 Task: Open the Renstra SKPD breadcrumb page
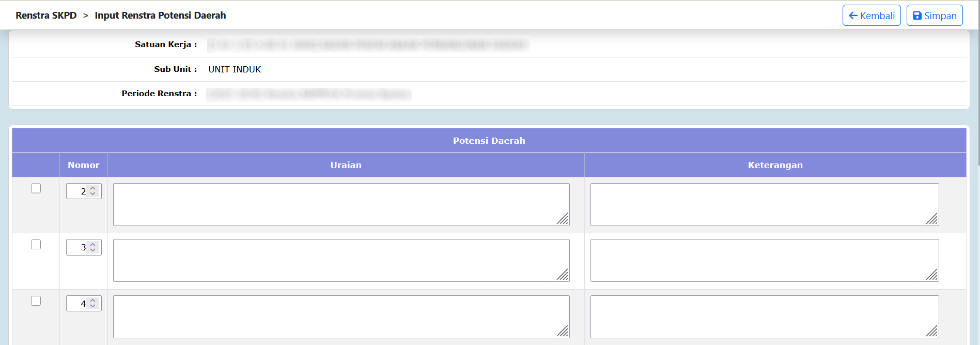(x=45, y=15)
